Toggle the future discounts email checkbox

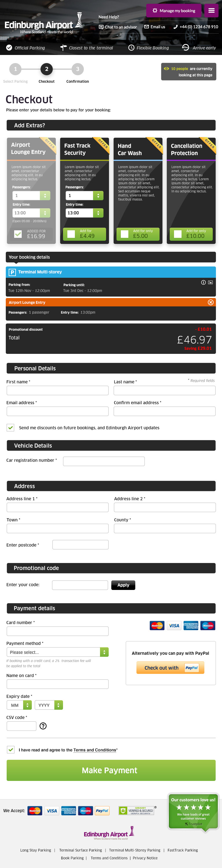(10, 428)
